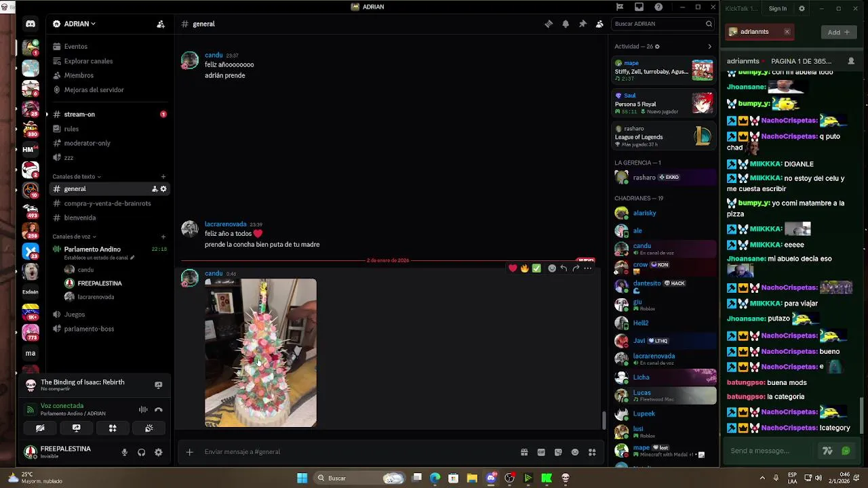Stream The Binding of Isaac game
This screenshot has height=488, width=868.
point(159,385)
